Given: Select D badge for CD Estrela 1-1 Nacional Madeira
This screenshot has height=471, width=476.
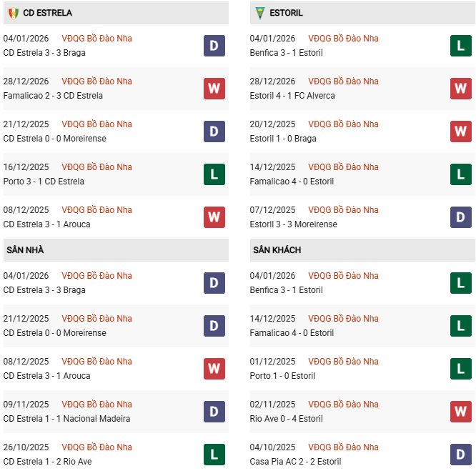Looking at the screenshot, I should point(214,412).
